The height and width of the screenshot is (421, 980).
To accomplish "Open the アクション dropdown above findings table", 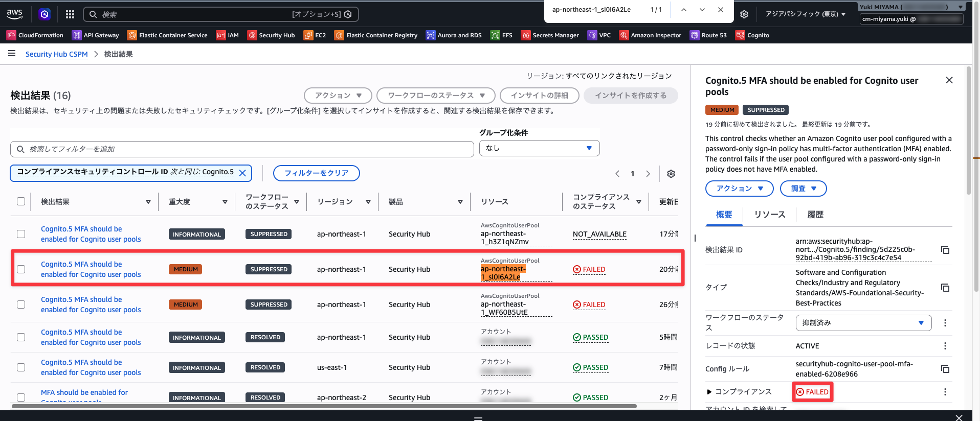I will click(x=338, y=96).
